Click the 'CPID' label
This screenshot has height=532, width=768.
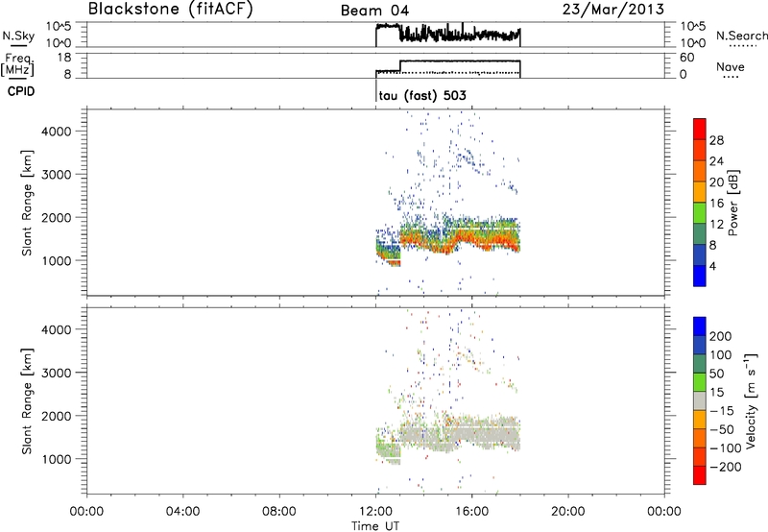pos(21,91)
